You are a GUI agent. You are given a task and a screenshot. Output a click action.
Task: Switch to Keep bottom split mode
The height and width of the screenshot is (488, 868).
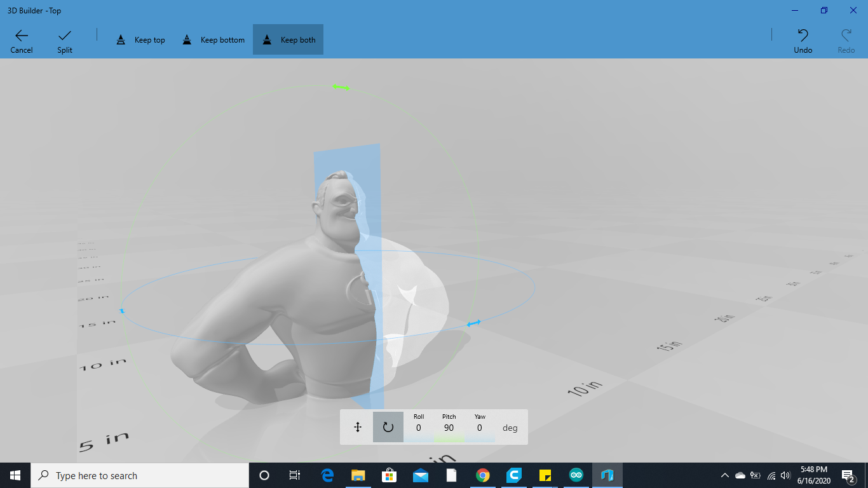tap(212, 39)
